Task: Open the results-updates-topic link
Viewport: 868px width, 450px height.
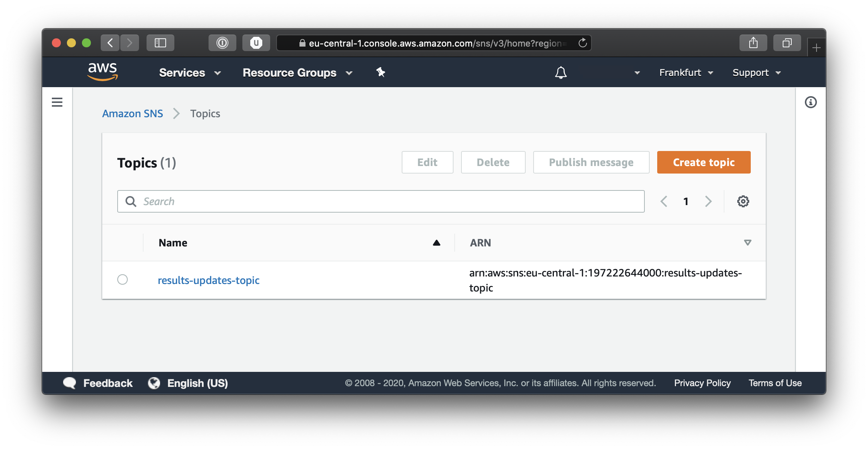Action: point(209,280)
